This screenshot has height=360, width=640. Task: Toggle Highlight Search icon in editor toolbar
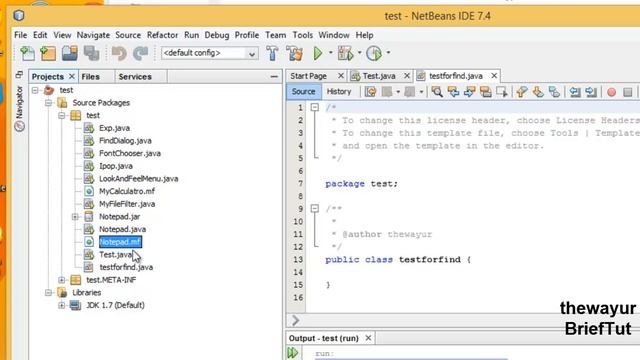click(x=486, y=91)
